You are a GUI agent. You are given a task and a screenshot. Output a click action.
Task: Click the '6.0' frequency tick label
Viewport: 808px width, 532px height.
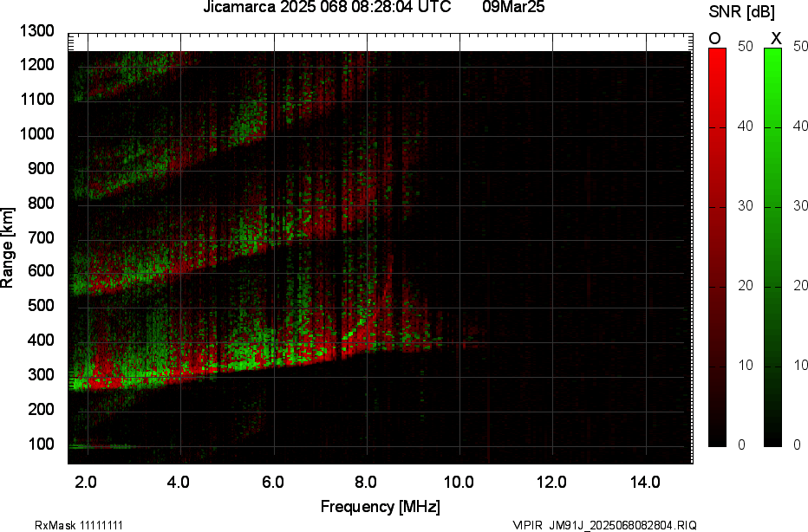pyautogui.click(x=272, y=483)
